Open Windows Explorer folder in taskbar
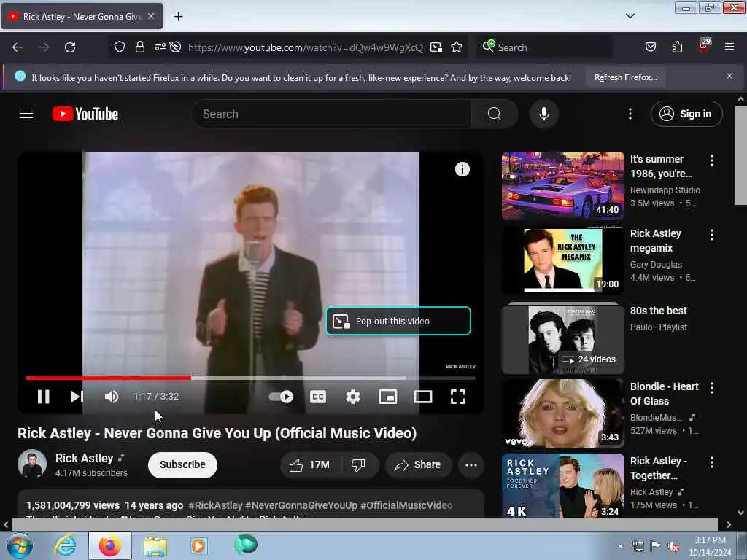The width and height of the screenshot is (747, 560). pos(155,545)
